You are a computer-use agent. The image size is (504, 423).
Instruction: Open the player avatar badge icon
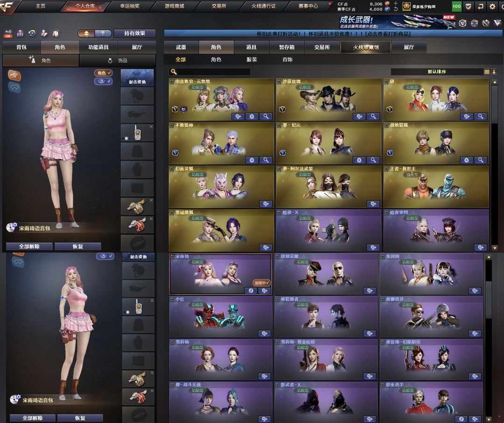406,6
